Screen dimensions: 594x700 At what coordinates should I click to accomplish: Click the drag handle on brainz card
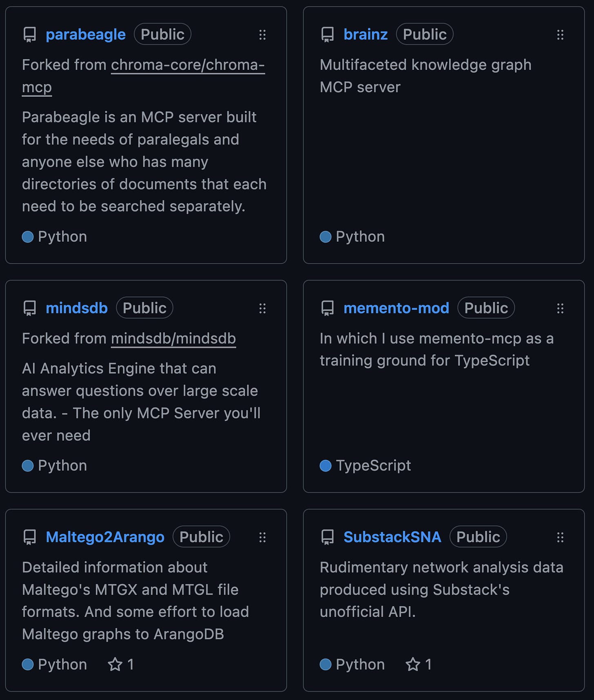tap(560, 35)
